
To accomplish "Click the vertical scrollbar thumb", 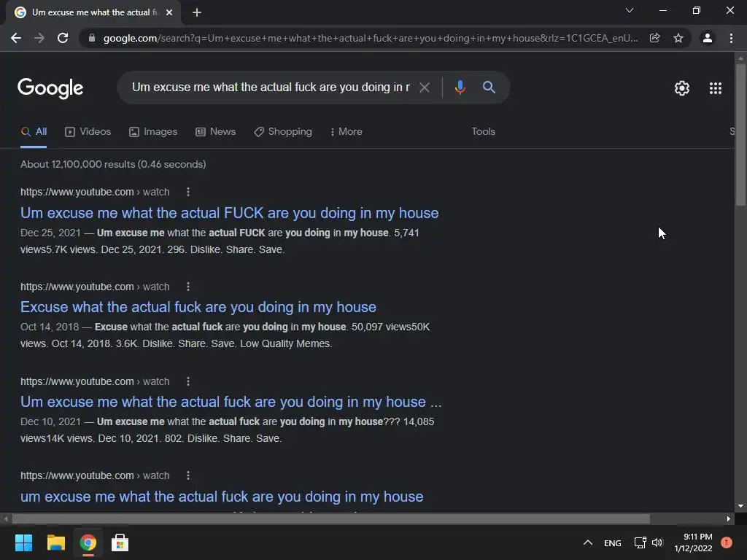I will (740, 135).
